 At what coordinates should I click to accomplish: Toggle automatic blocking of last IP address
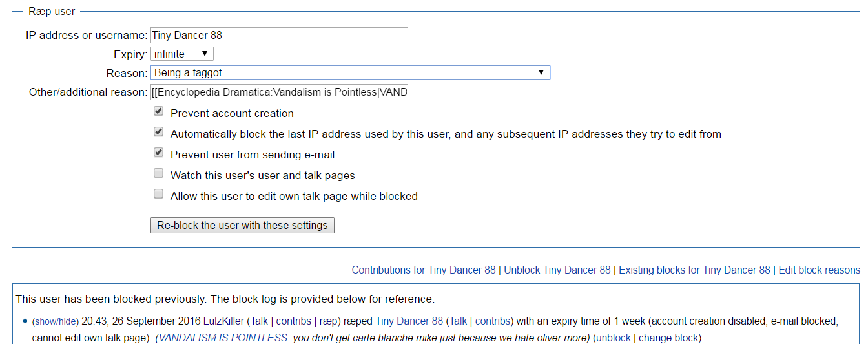pyautogui.click(x=158, y=132)
